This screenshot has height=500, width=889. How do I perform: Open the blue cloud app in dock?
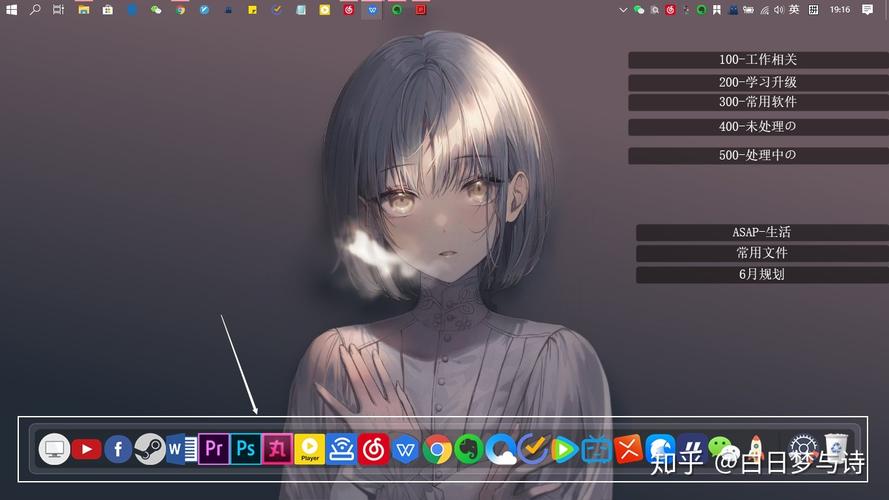(x=501, y=450)
